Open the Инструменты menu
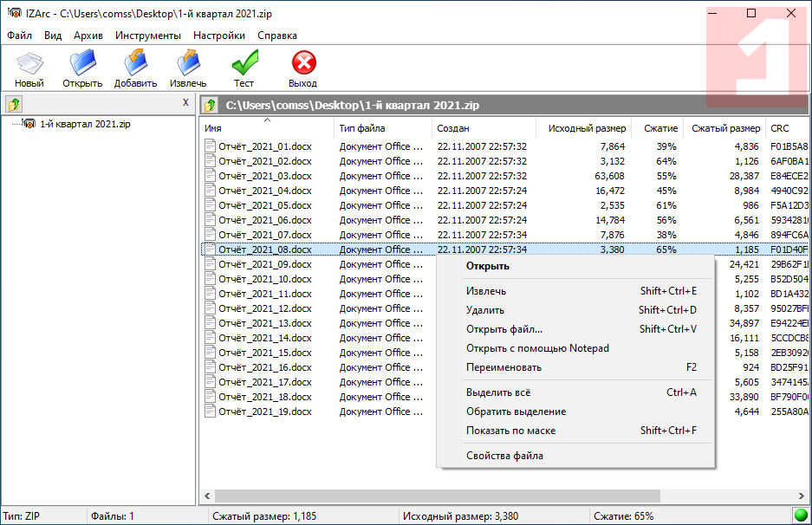 pyautogui.click(x=148, y=36)
